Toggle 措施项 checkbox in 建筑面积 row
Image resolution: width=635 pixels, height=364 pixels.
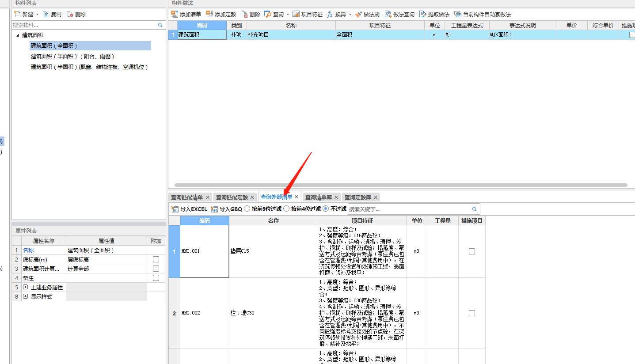click(632, 35)
